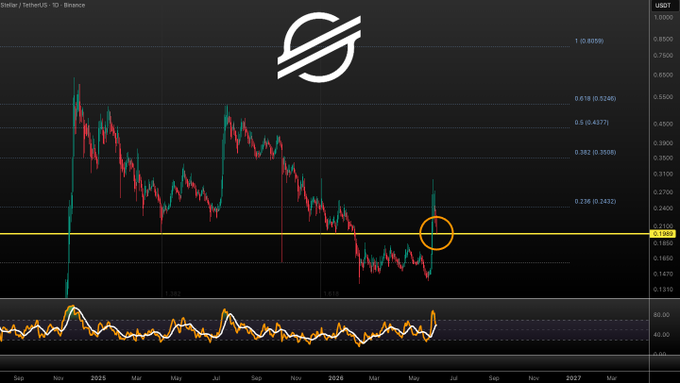Click the 0.2400 price axis value
The image size is (680, 383).
tap(663, 209)
